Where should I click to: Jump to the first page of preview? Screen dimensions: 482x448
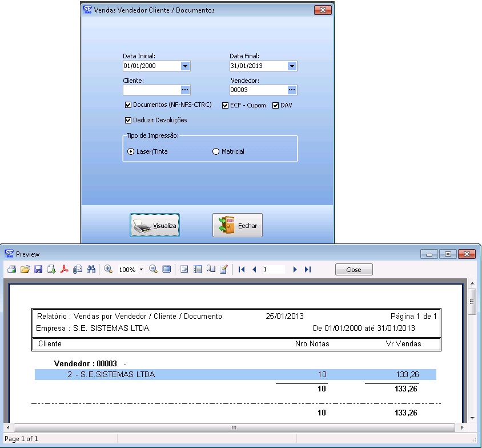[x=242, y=269]
